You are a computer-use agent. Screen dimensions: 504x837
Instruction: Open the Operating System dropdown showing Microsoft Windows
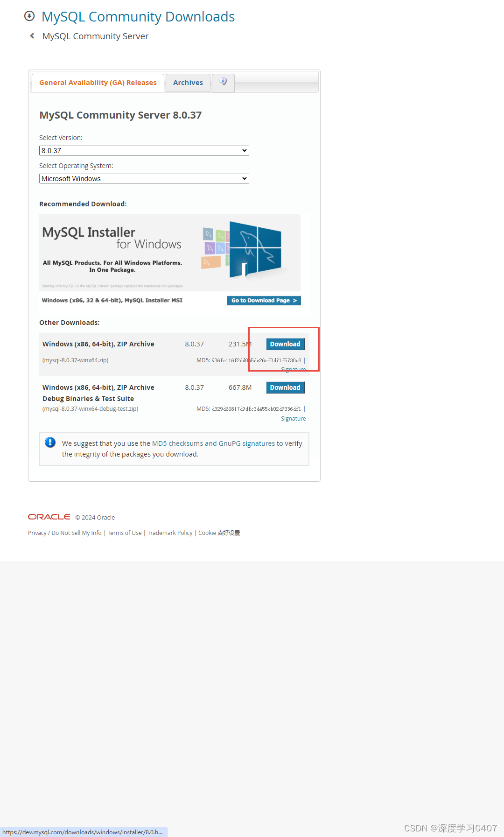[144, 178]
